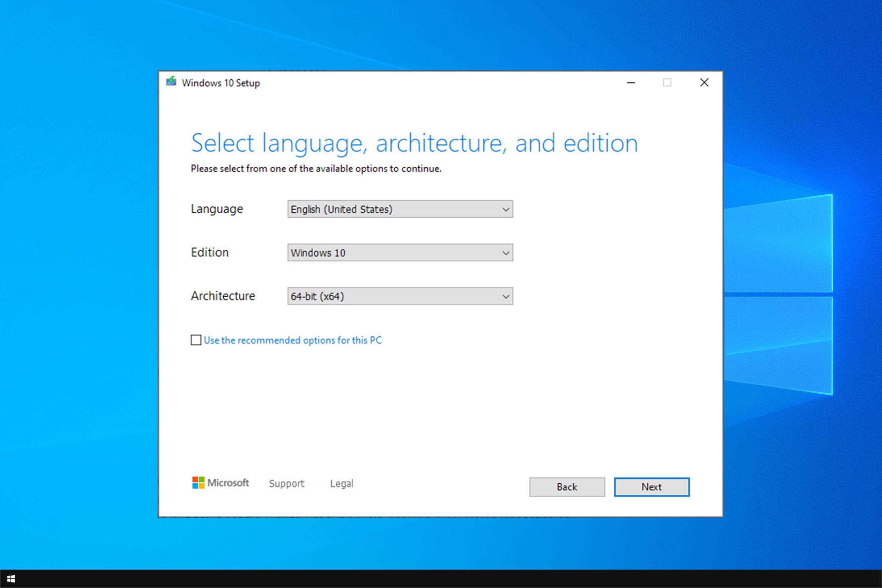882x588 pixels.
Task: Go Back to the previous step
Action: coord(567,487)
